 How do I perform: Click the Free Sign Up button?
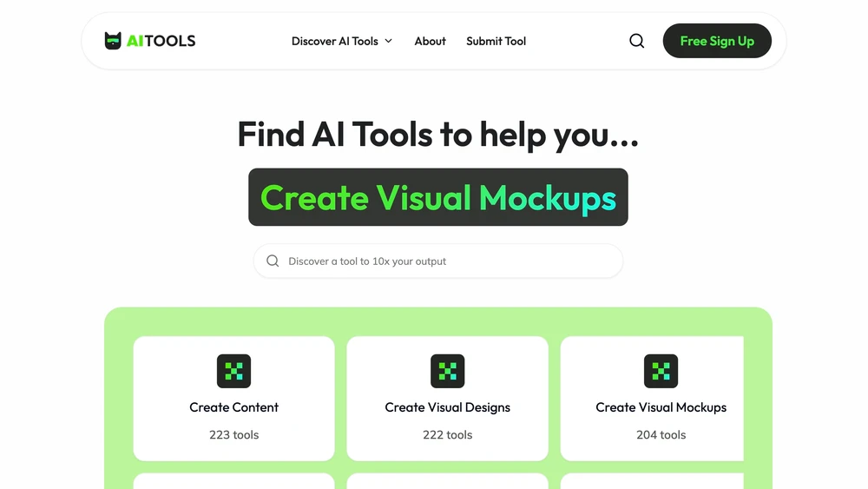[x=717, y=41]
